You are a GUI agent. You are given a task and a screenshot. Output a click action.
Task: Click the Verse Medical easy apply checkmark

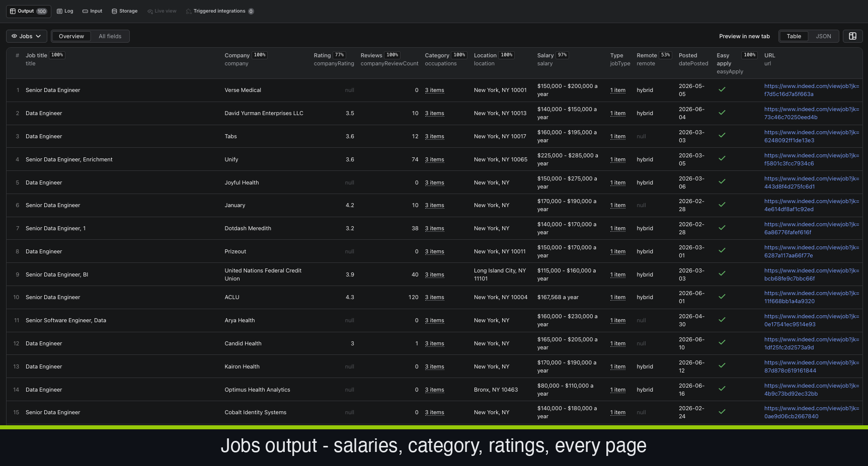pyautogui.click(x=722, y=89)
